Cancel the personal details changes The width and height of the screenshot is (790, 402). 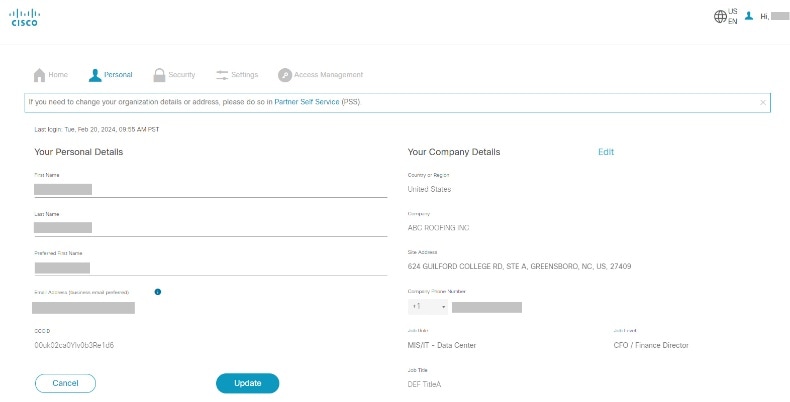[65, 383]
